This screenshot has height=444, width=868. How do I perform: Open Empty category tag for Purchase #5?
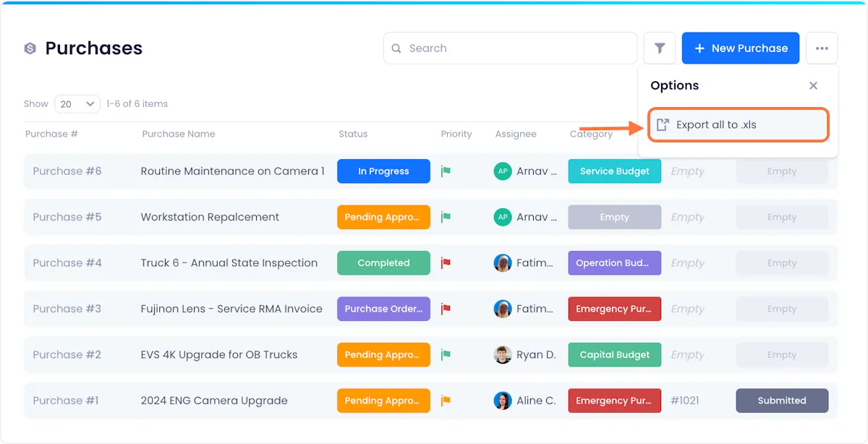pos(615,217)
